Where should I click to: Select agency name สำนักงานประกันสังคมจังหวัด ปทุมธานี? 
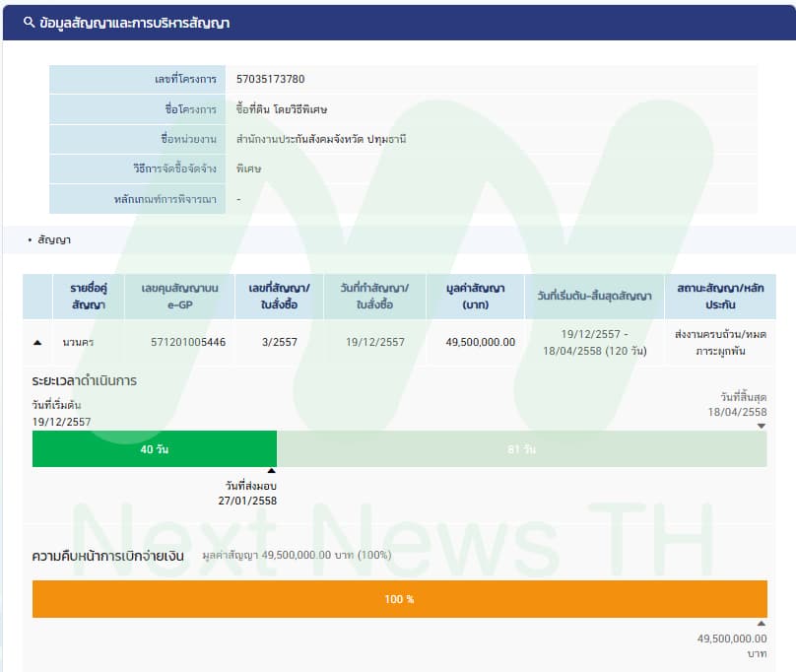pos(321,139)
